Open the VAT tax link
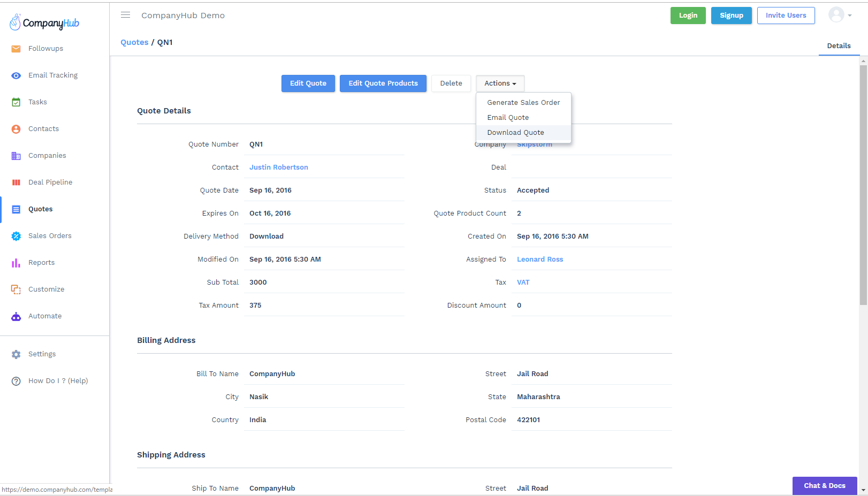868x496 pixels. coord(523,283)
